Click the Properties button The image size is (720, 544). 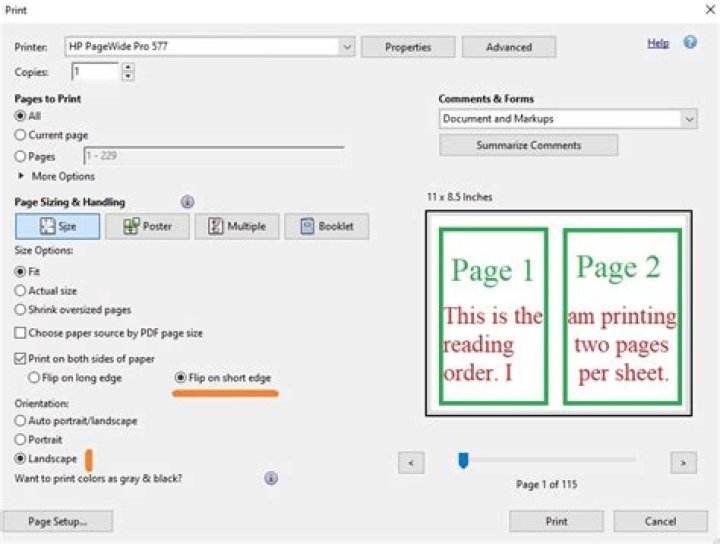point(408,47)
